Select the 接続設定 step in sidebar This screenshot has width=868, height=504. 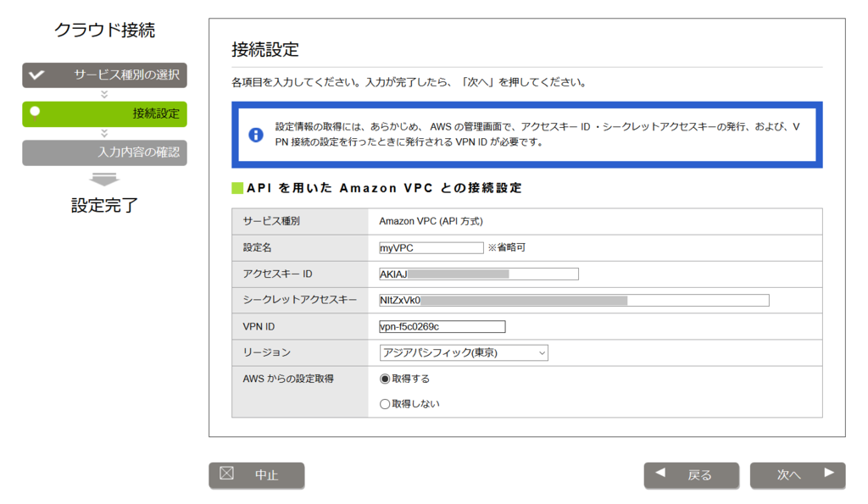pyautogui.click(x=104, y=114)
